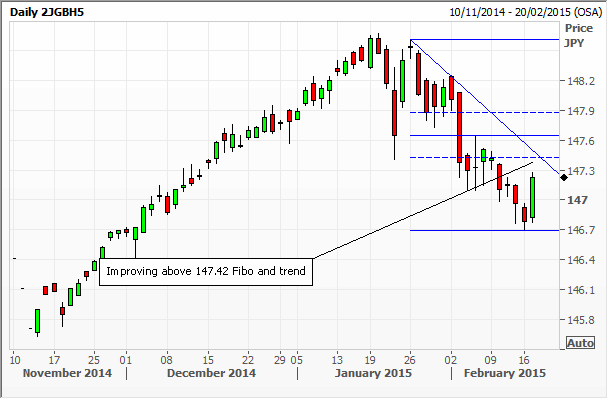
Task: Click the January 2015 month label
Action: [x=373, y=373]
